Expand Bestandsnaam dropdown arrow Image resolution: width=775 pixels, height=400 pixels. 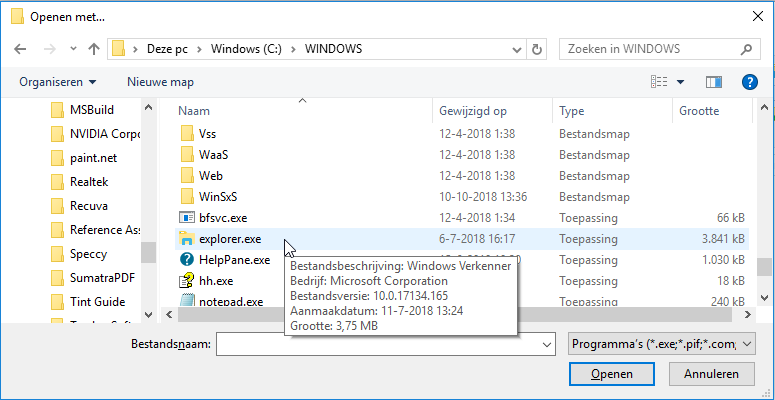tap(546, 344)
